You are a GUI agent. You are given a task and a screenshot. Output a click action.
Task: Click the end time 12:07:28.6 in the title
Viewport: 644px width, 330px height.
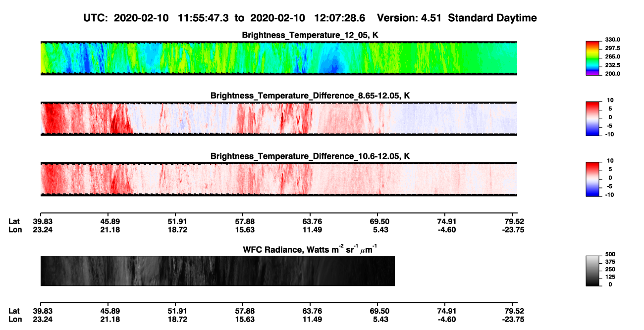340,18
